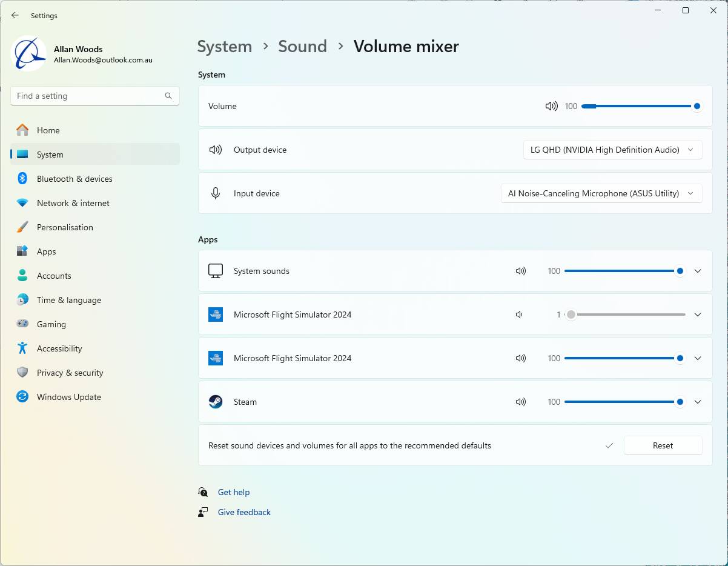
Task: Click the System sounds volume slider thumb
Action: click(680, 271)
